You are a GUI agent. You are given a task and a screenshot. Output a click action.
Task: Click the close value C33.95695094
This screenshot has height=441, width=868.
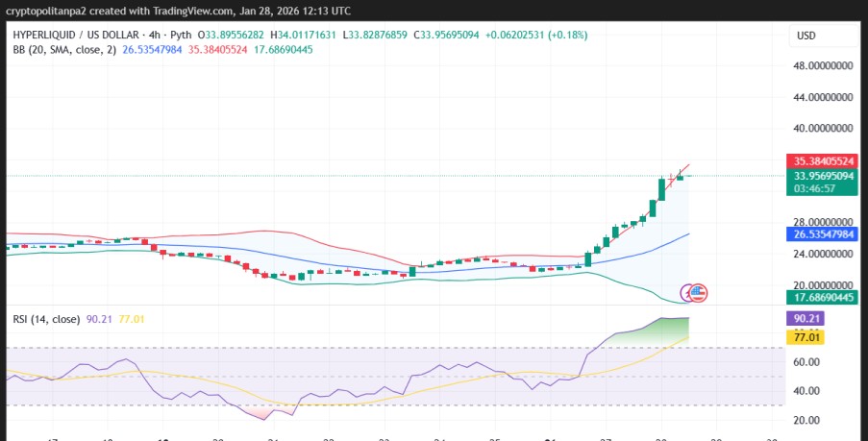[x=446, y=35]
